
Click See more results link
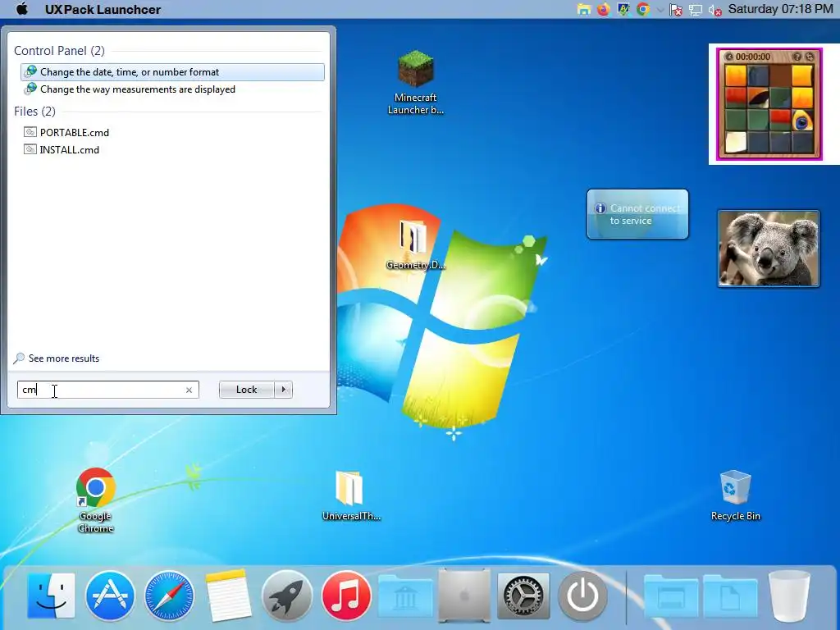point(57,358)
